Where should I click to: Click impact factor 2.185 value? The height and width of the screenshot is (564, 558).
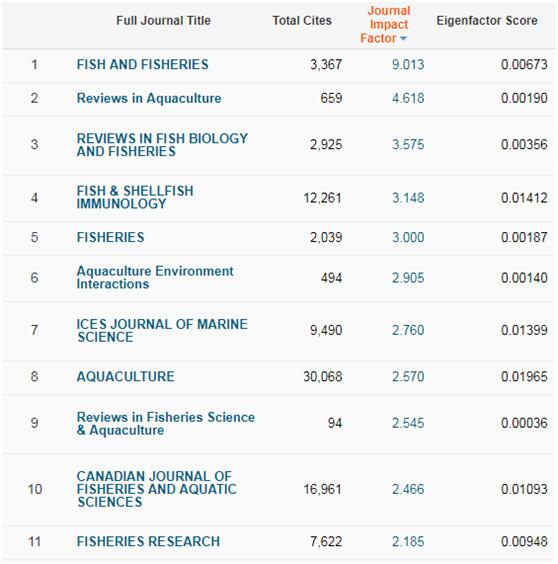408,542
